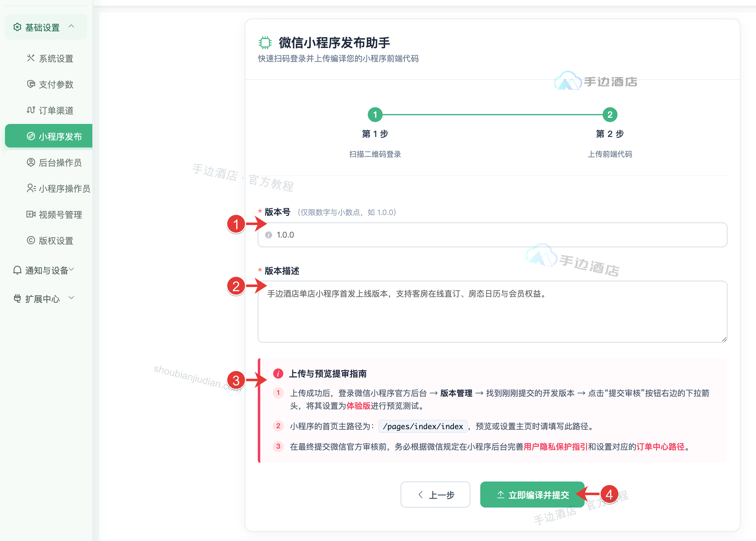The image size is (756, 541).
Task: Click the 订单渠道 route icon
Action: [x=31, y=110]
